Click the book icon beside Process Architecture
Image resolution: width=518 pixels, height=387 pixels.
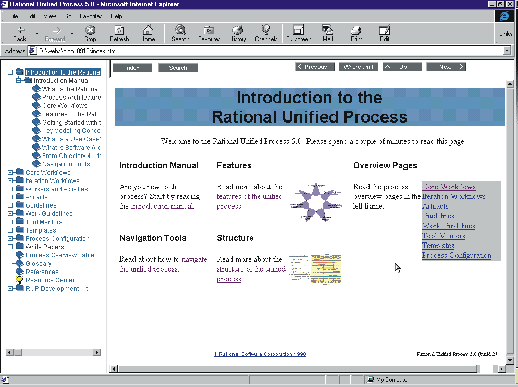point(36,97)
